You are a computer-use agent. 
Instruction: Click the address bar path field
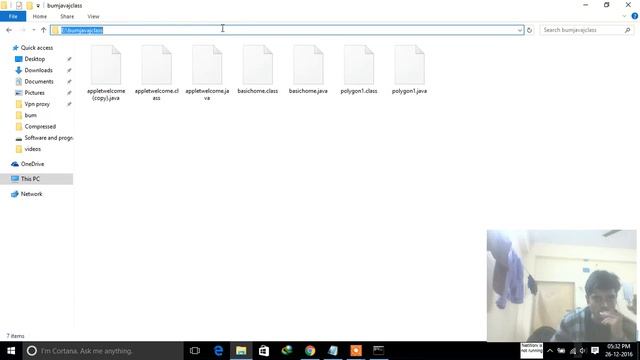pyautogui.click(x=287, y=30)
